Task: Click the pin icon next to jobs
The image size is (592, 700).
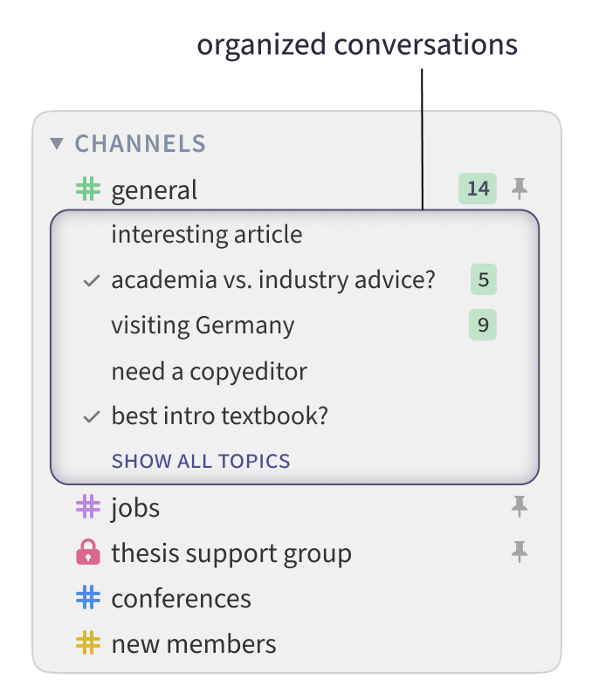Action: pyautogui.click(x=520, y=506)
